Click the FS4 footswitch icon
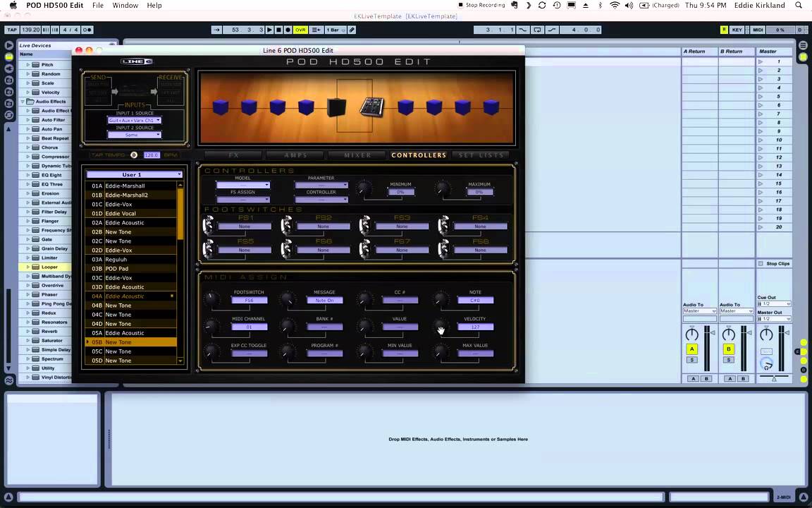Image resolution: width=812 pixels, height=508 pixels. [x=443, y=225]
